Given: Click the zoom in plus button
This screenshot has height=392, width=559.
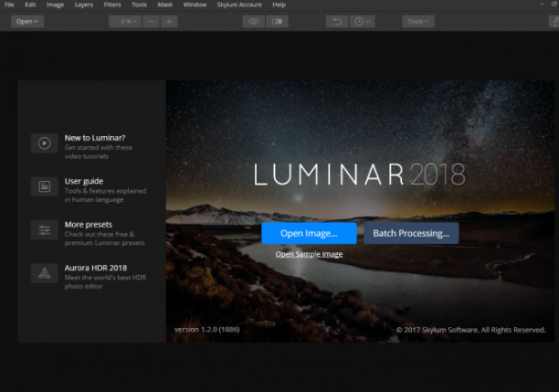Looking at the screenshot, I should [x=169, y=21].
